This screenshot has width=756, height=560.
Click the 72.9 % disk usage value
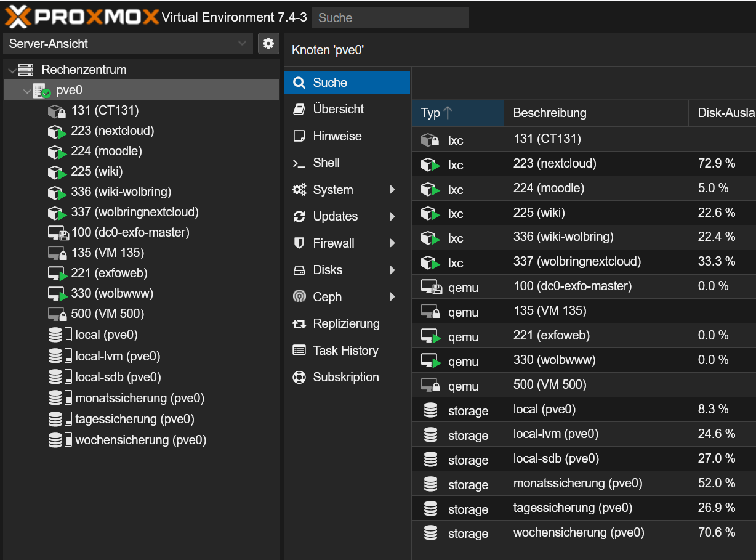[717, 163]
